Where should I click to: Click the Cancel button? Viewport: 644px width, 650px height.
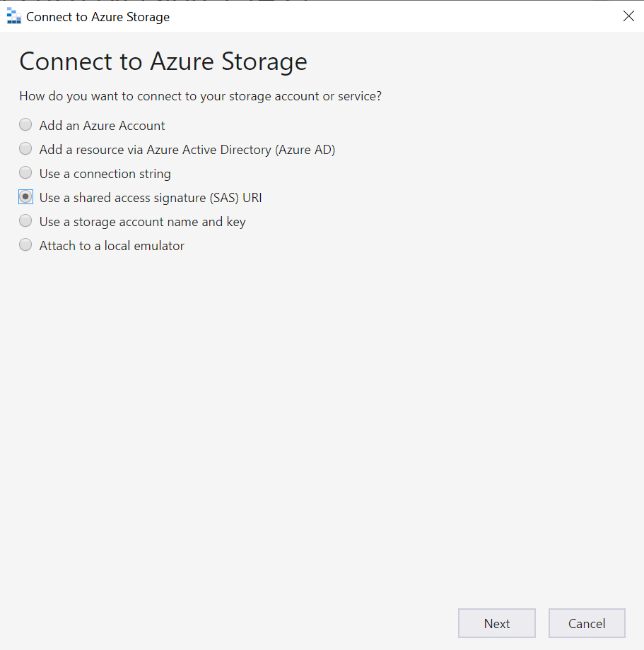click(x=587, y=623)
